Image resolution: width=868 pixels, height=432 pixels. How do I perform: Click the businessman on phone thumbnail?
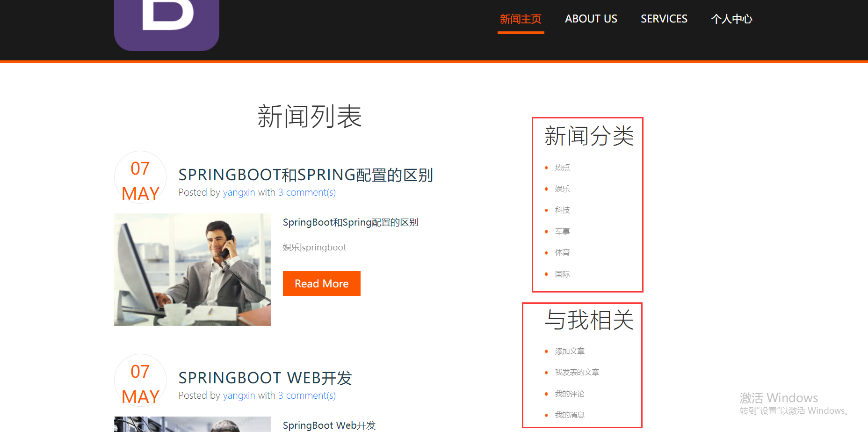click(x=193, y=270)
